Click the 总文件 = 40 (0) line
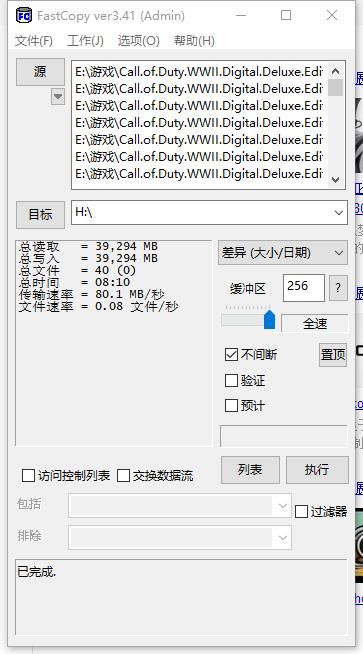This screenshot has height=654, width=363. point(77,271)
